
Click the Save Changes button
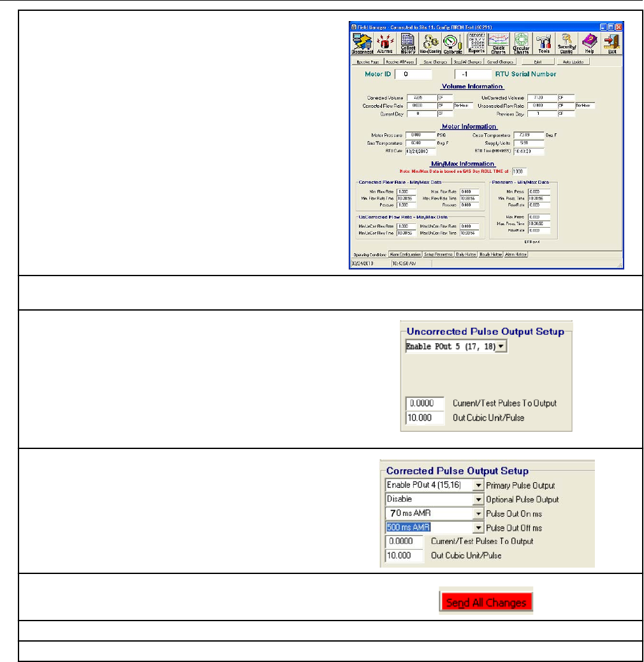[x=435, y=62]
